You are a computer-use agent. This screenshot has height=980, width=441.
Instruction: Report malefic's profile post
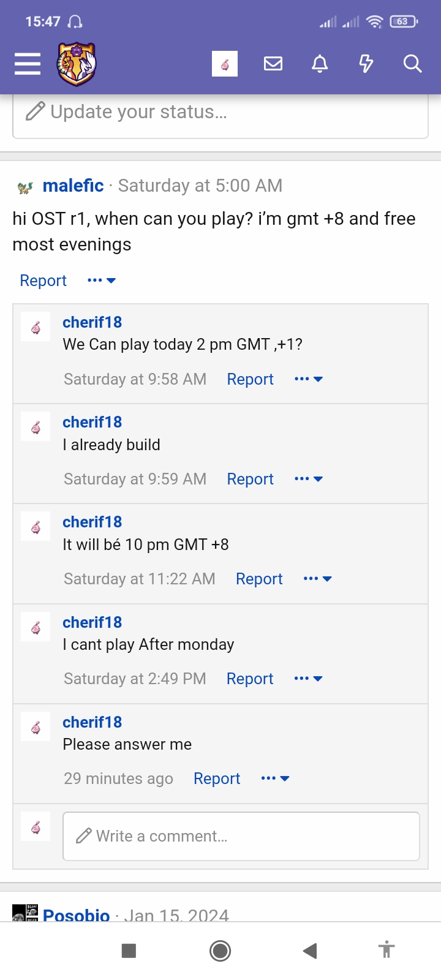tap(43, 281)
